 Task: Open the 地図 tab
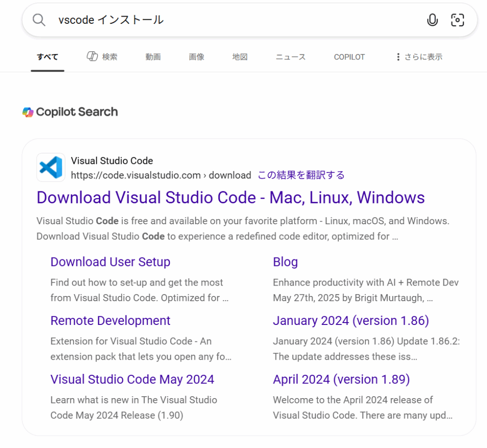point(240,57)
